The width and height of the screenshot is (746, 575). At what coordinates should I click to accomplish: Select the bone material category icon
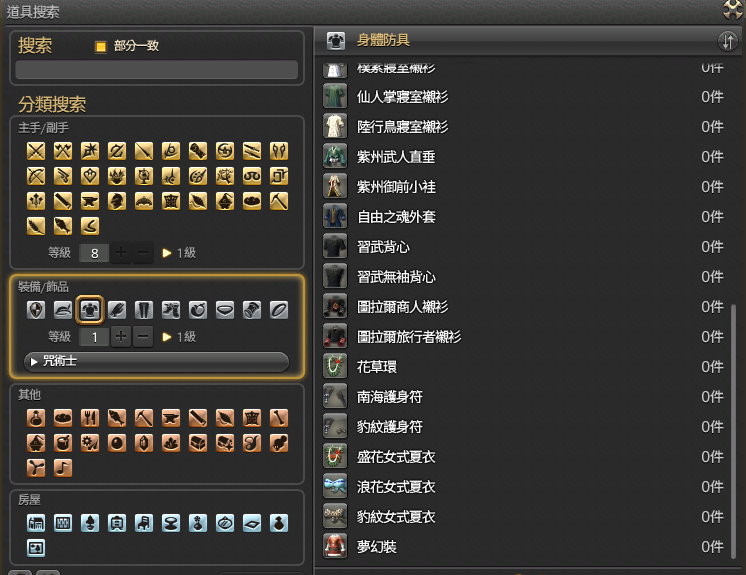(x=279, y=418)
